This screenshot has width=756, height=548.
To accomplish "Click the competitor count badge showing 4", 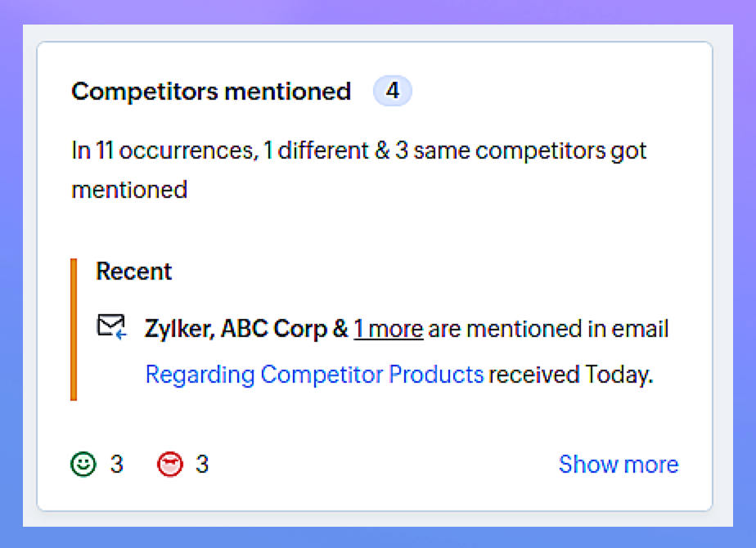I will 393,92.
